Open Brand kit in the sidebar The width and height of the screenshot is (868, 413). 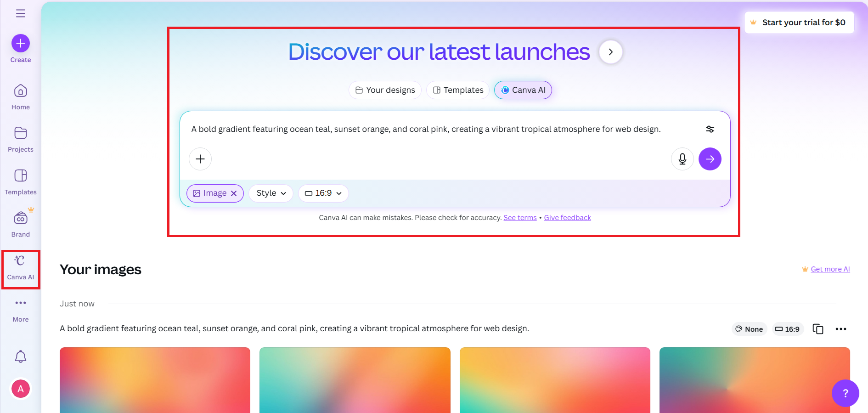pyautogui.click(x=21, y=224)
